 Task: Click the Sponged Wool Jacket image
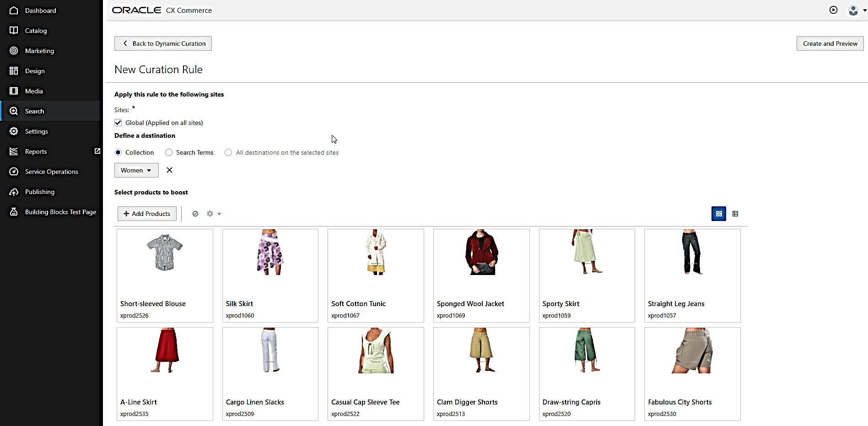pyautogui.click(x=481, y=252)
